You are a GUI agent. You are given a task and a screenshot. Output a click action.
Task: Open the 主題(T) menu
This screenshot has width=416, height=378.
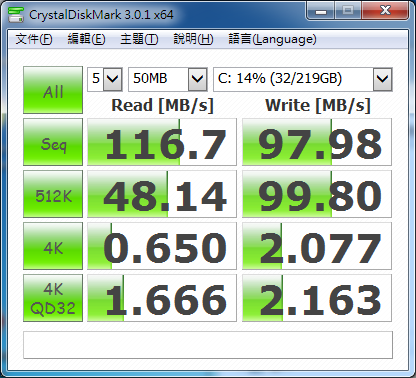(139, 39)
